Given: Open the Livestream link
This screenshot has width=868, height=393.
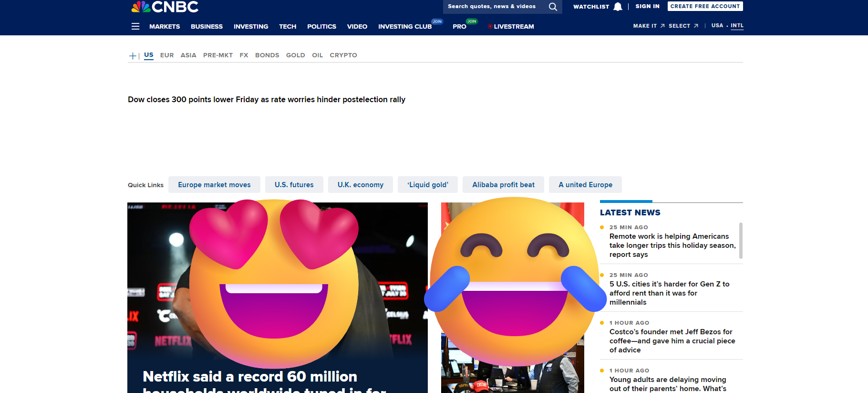Looking at the screenshot, I should (514, 26).
